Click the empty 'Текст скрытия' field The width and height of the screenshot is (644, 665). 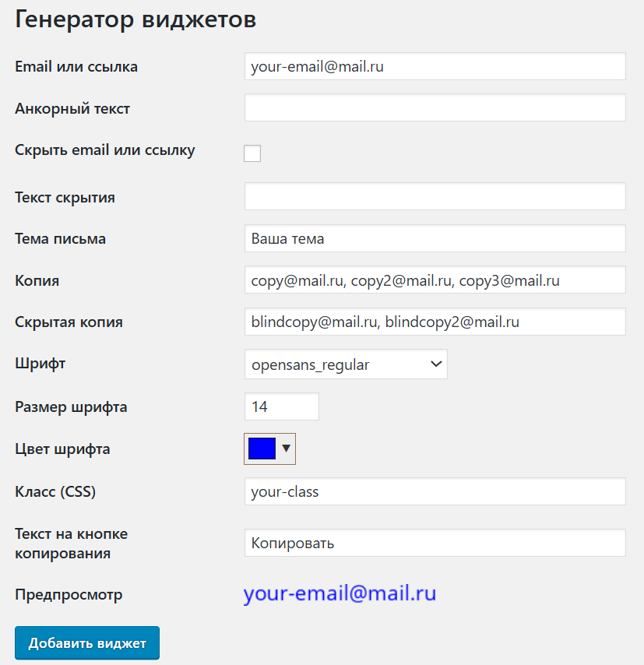point(435,196)
